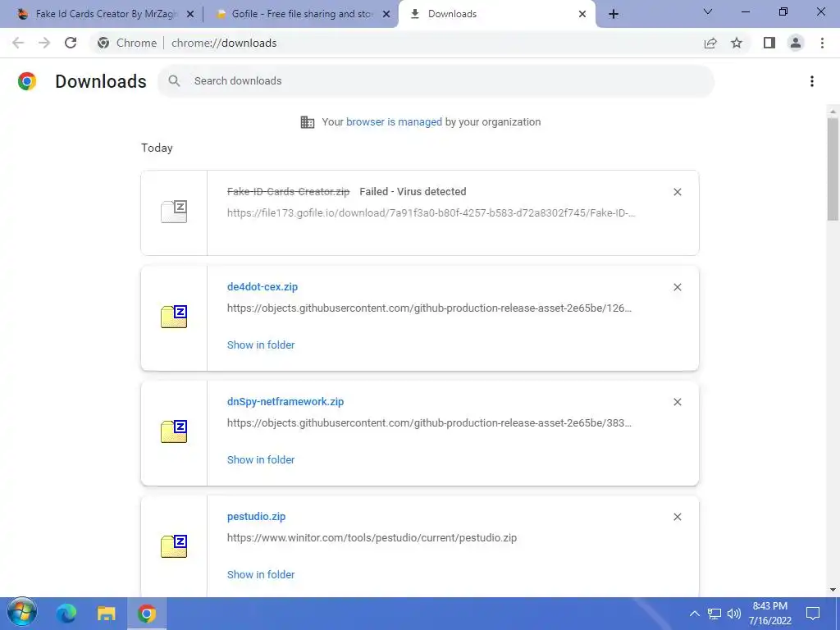Open Chrome's three-dot menu in toolbar
The width and height of the screenshot is (840, 630).
click(822, 43)
